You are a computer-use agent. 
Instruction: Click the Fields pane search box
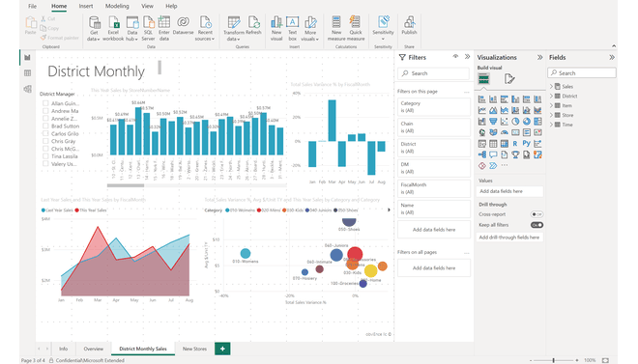coord(581,73)
